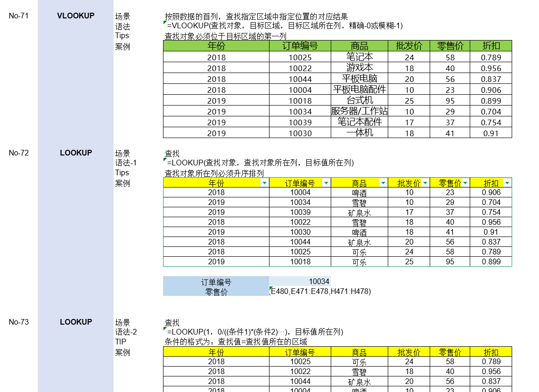This screenshot has width=539, height=392.
Task: Click the LOOKUP(1, 0/ syntax-2 formula cell
Action: (254, 332)
